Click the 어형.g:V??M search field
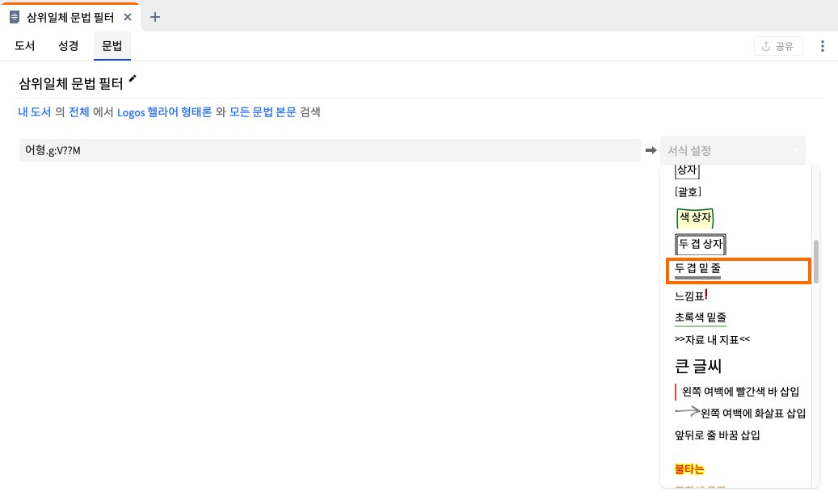 (330, 150)
